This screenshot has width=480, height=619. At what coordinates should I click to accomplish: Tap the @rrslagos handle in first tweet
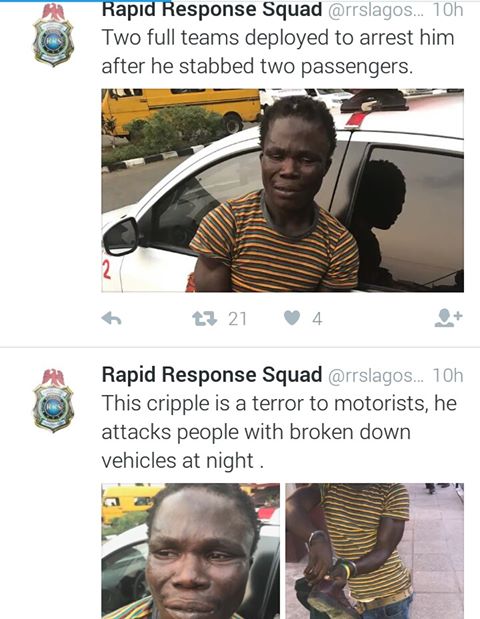(x=375, y=10)
